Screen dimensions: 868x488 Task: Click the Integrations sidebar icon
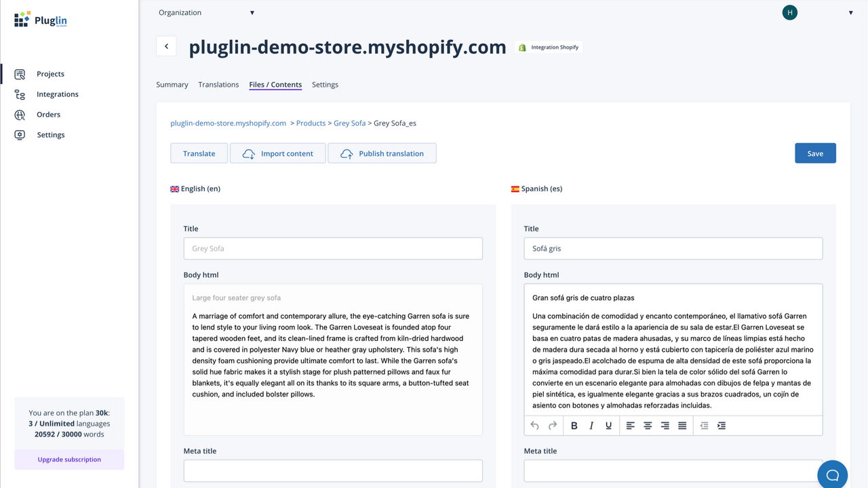20,94
